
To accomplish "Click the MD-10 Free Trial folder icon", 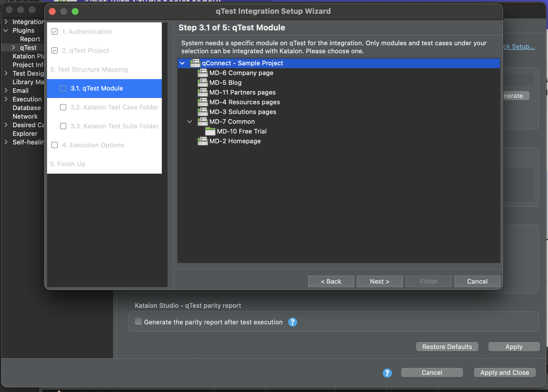I will click(x=210, y=132).
